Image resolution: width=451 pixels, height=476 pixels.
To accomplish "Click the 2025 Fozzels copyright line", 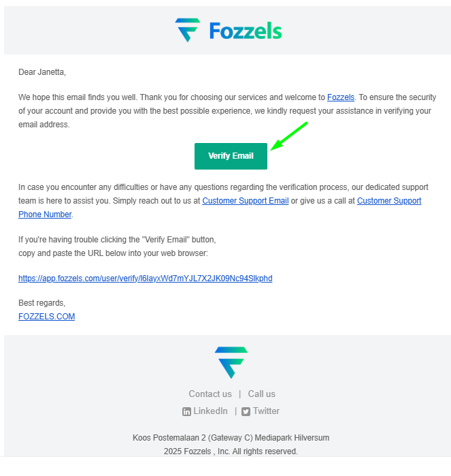I will coord(231,451).
